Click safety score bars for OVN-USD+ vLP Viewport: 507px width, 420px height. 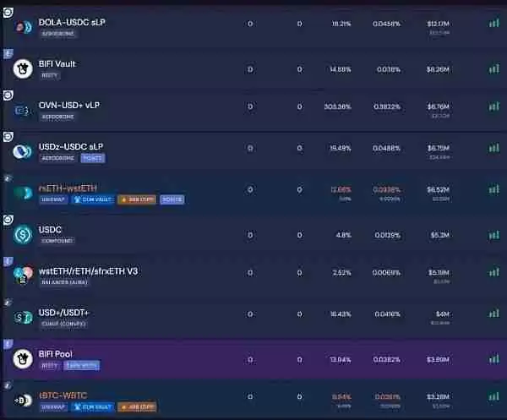[493, 106]
